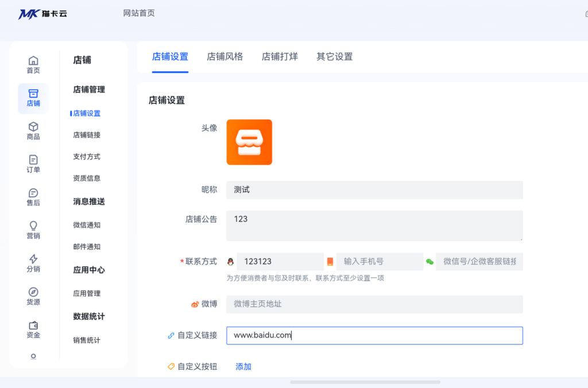The height and width of the screenshot is (388, 588).
Task: Open the 首页 home sidebar icon
Action: click(33, 65)
